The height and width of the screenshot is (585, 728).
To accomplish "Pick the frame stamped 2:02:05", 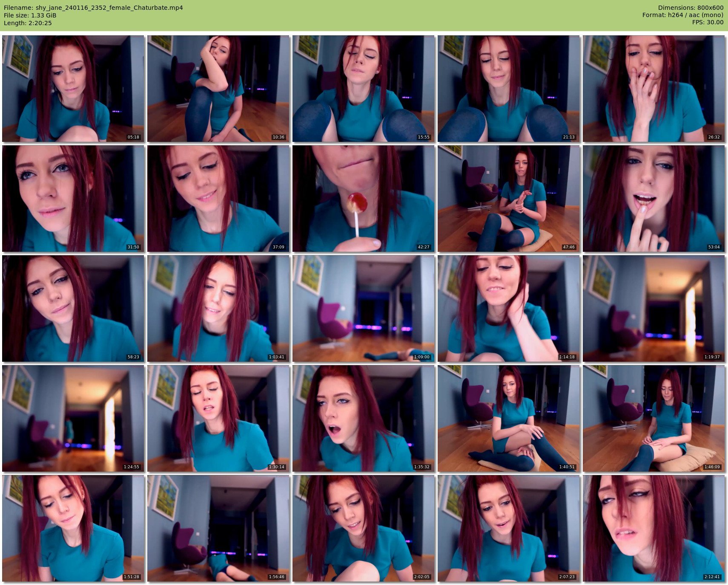I will pyautogui.click(x=364, y=528).
